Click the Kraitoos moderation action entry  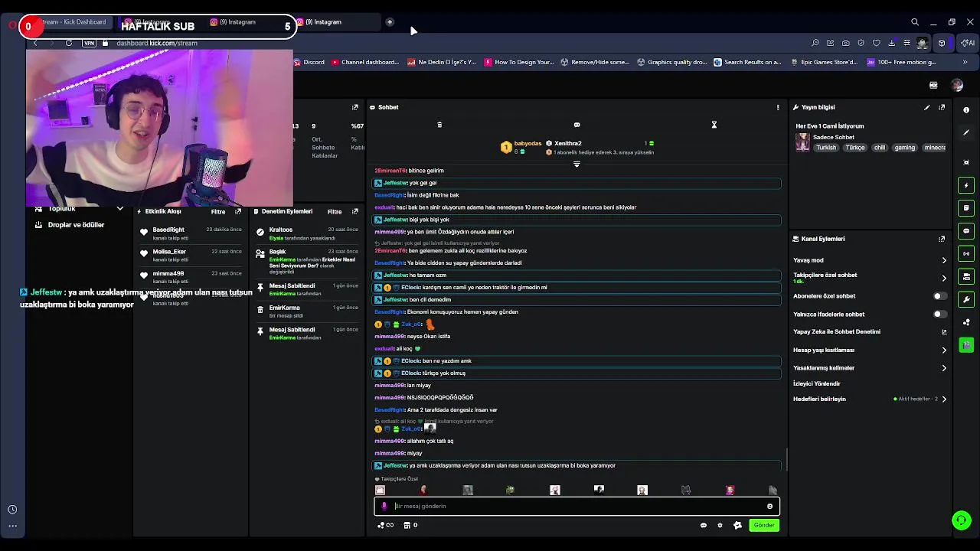(x=306, y=233)
